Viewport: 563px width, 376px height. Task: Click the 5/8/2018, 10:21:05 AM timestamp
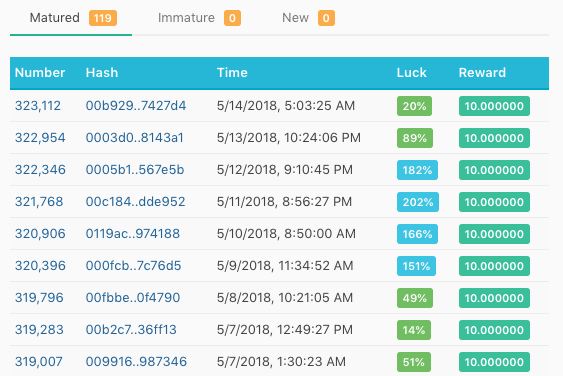click(285, 298)
